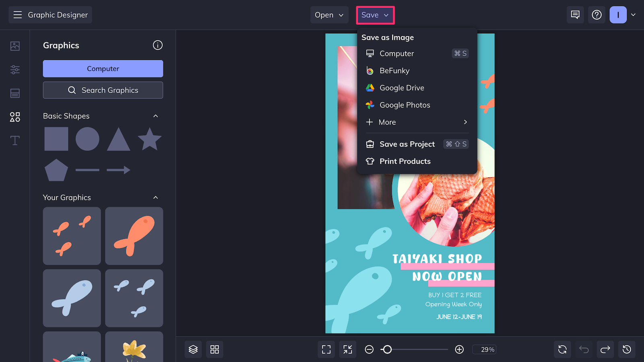
Task: Open the Open dropdown menu
Action: click(x=329, y=15)
